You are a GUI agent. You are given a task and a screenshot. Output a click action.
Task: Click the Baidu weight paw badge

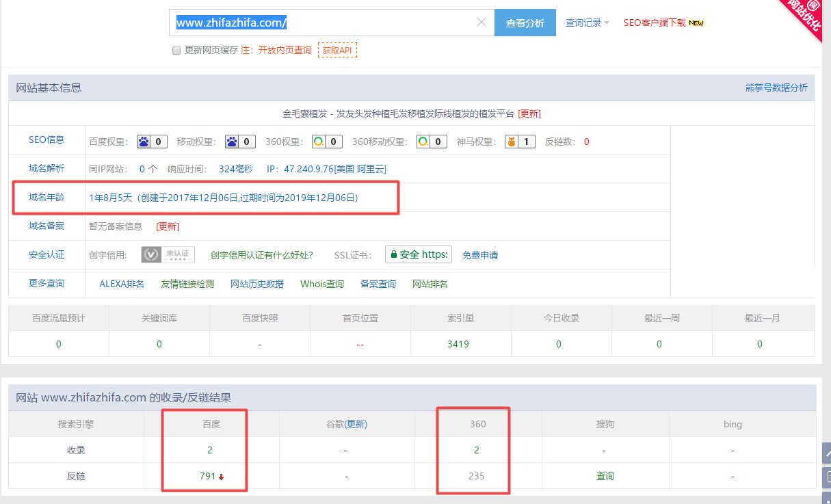[152, 142]
